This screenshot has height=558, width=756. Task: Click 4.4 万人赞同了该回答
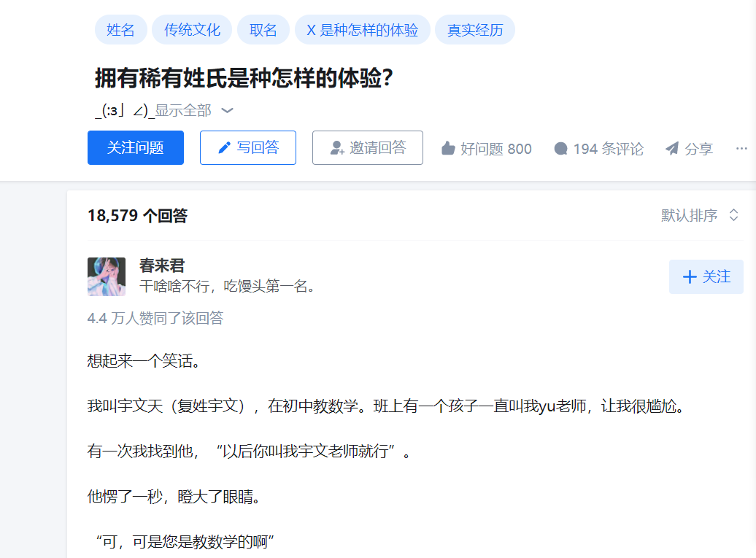pos(155,318)
